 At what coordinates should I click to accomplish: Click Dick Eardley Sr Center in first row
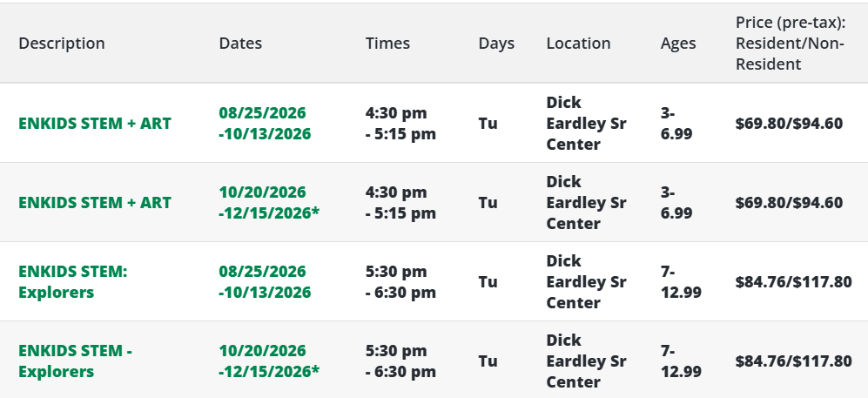point(586,124)
